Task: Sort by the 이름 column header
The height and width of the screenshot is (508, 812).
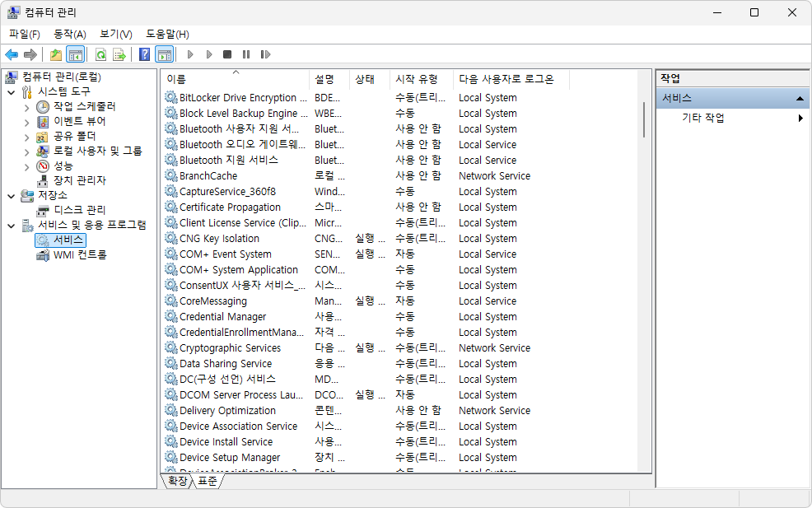Action: point(235,79)
